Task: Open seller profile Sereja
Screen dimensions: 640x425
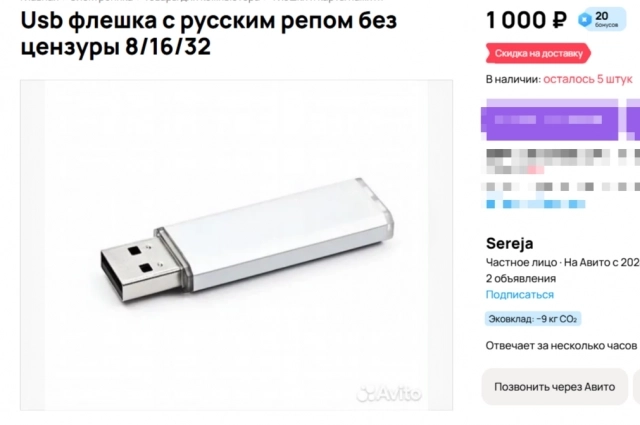Action: coord(509,243)
